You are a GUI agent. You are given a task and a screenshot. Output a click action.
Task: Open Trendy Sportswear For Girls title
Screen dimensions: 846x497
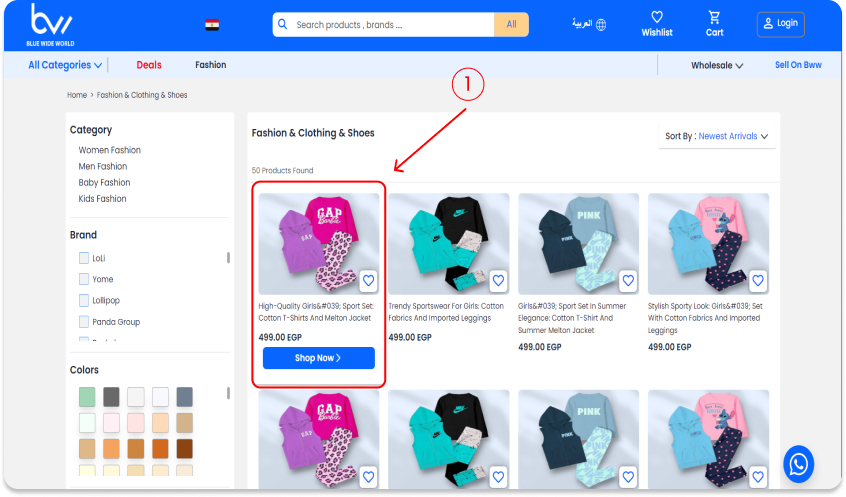click(x=446, y=312)
